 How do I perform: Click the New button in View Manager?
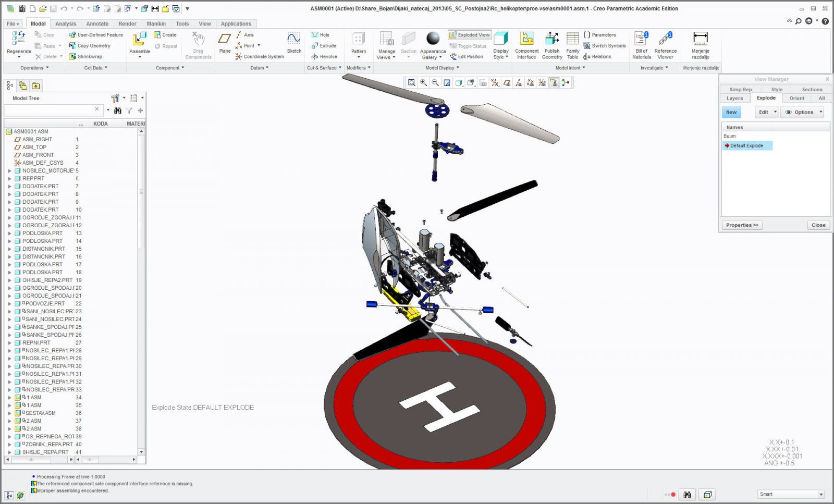tap(731, 112)
